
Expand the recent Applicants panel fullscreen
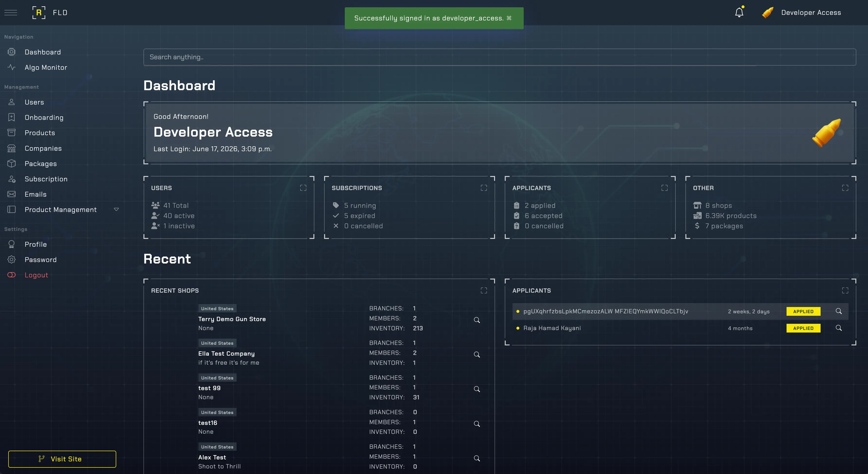point(845,290)
